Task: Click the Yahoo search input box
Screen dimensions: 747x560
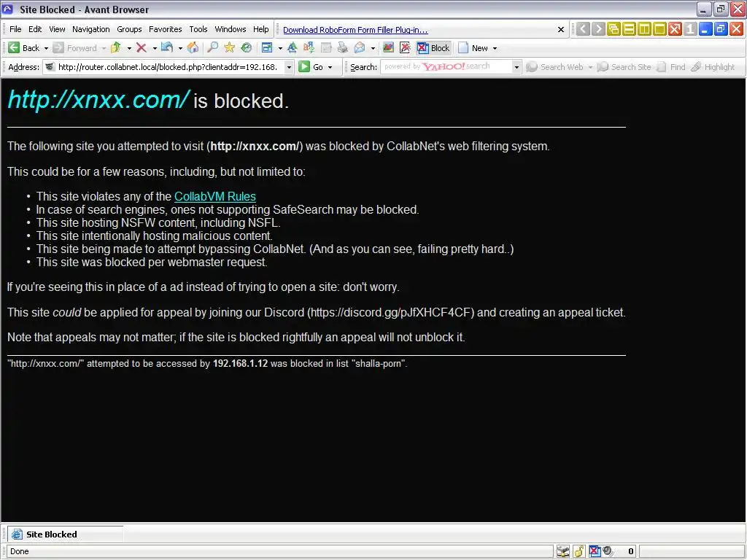Action: 446,66
